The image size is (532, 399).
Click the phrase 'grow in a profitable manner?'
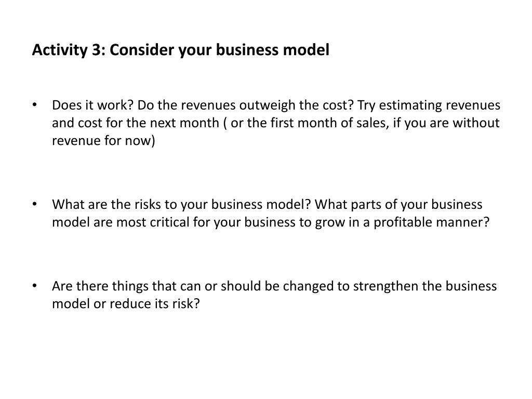(403, 222)
